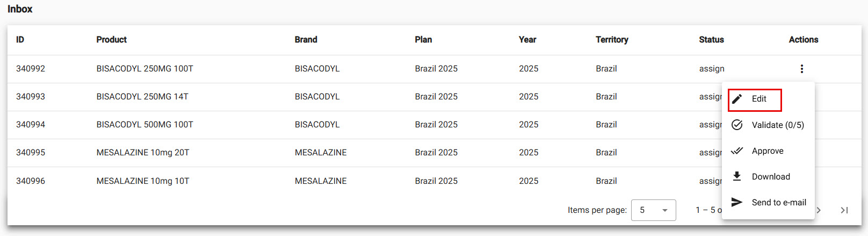Click the Year column header

pyautogui.click(x=527, y=40)
